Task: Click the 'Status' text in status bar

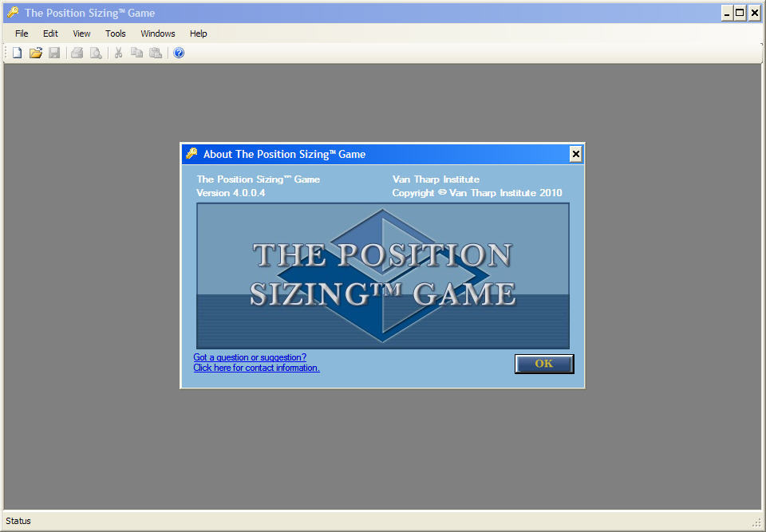Action: [x=18, y=521]
